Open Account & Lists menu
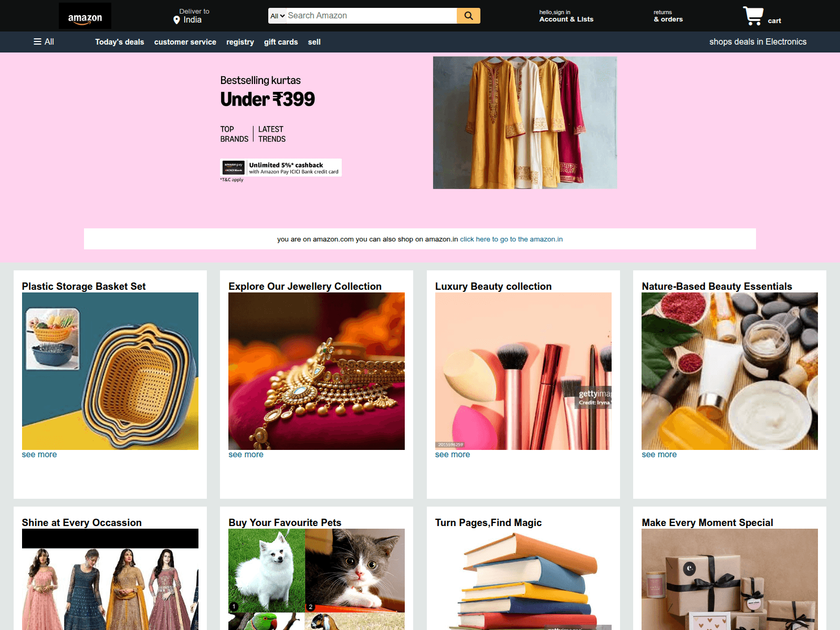Image resolution: width=840 pixels, height=630 pixels. 566,16
